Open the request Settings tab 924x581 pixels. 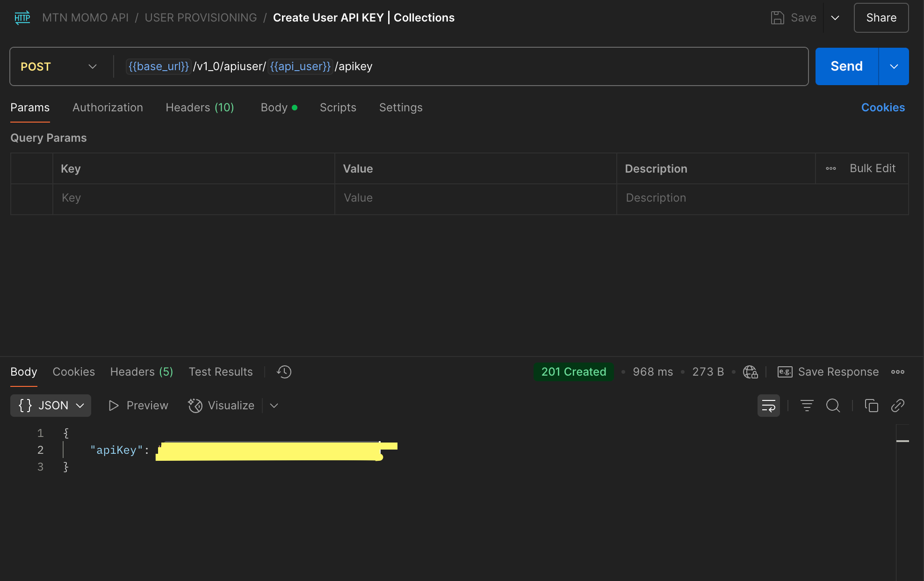[x=401, y=108]
